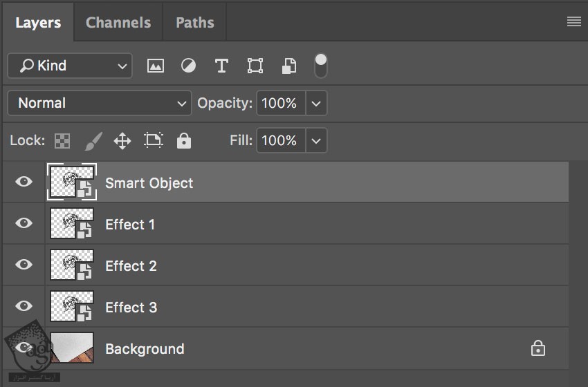
Task: Hide the Effect 1 layer
Action: pyautogui.click(x=24, y=223)
